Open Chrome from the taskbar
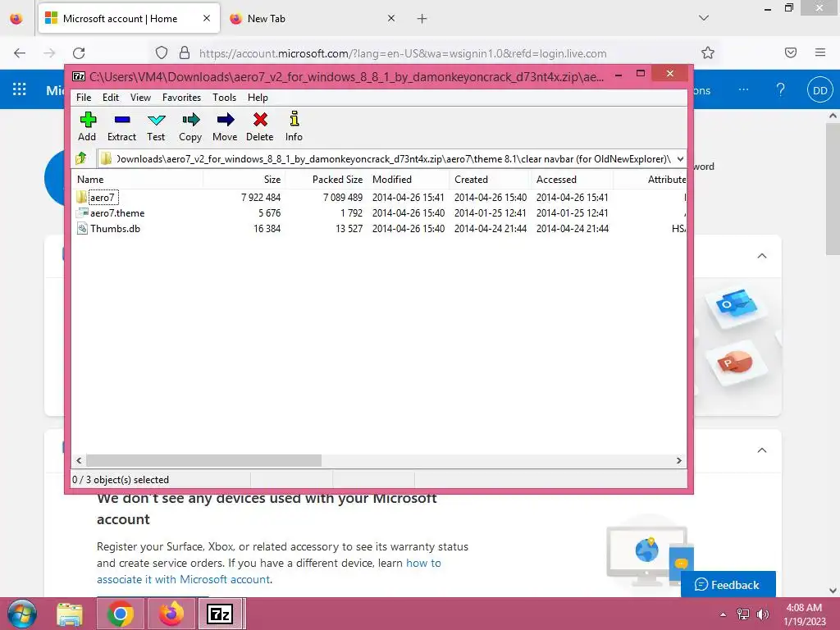The height and width of the screenshot is (630, 840). (x=121, y=614)
